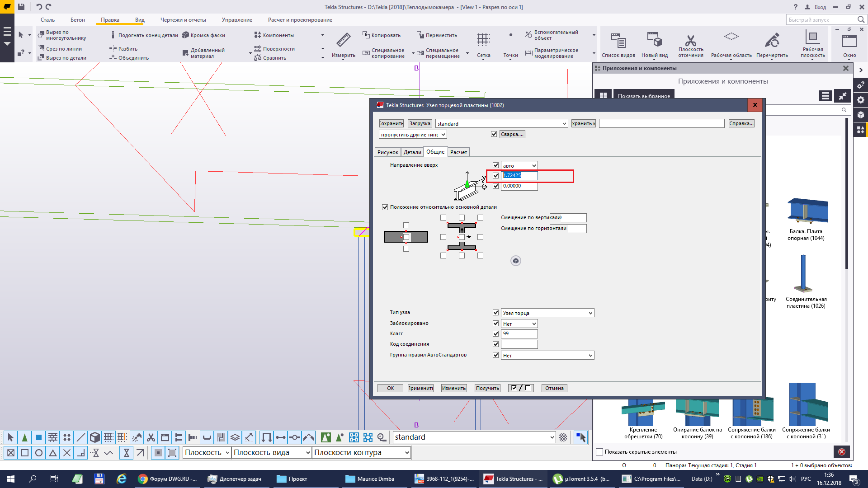Toggle snap to circle centers icon

tap(39, 453)
